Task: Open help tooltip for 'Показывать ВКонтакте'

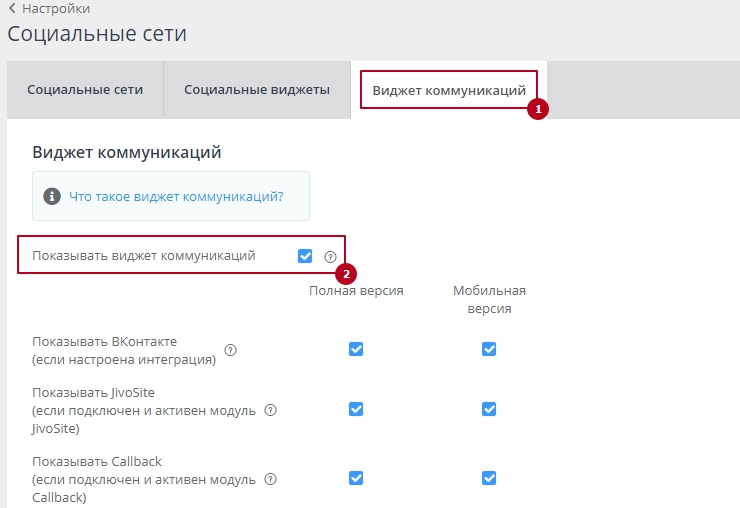Action: (230, 350)
